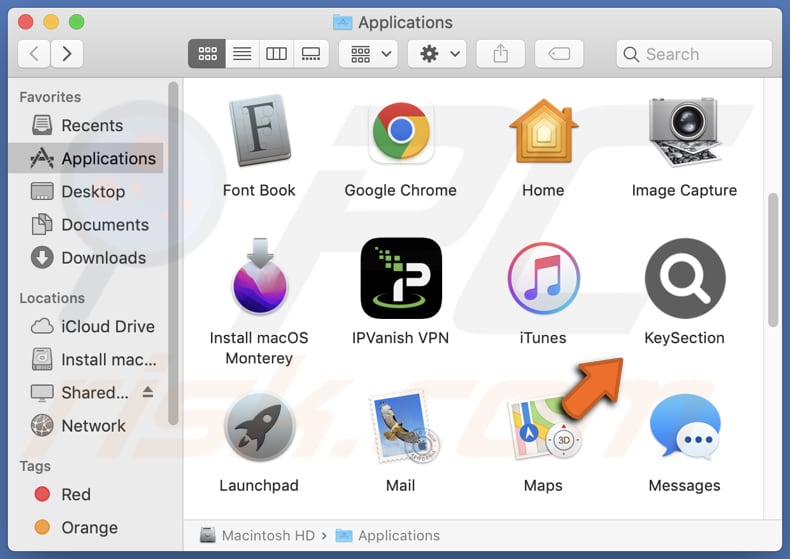The height and width of the screenshot is (559, 790).
Task: Go back with the left chevron button
Action: 34,53
